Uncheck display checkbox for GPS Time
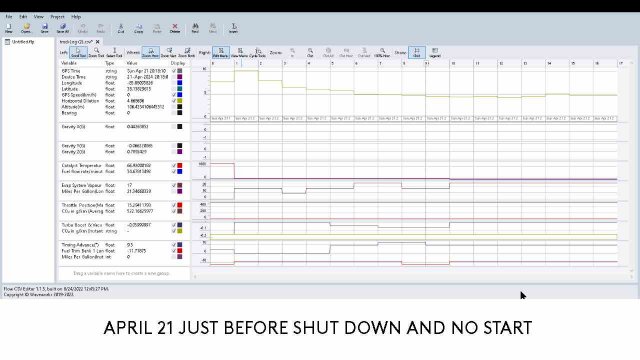The width and height of the screenshot is (640, 360). tap(174, 71)
